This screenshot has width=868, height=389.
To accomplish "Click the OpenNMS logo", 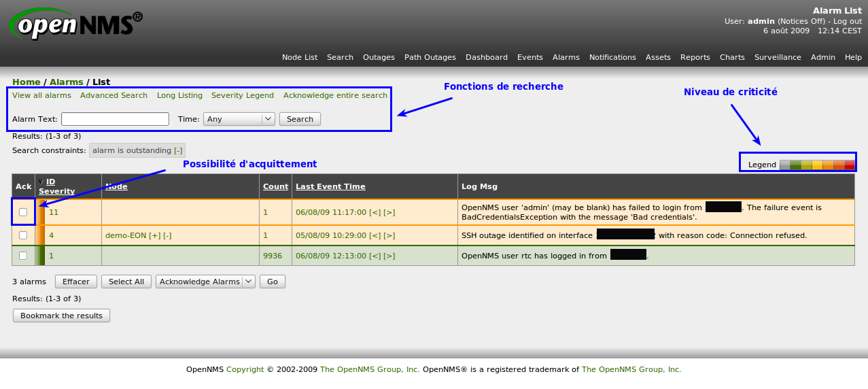I will pos(75,27).
